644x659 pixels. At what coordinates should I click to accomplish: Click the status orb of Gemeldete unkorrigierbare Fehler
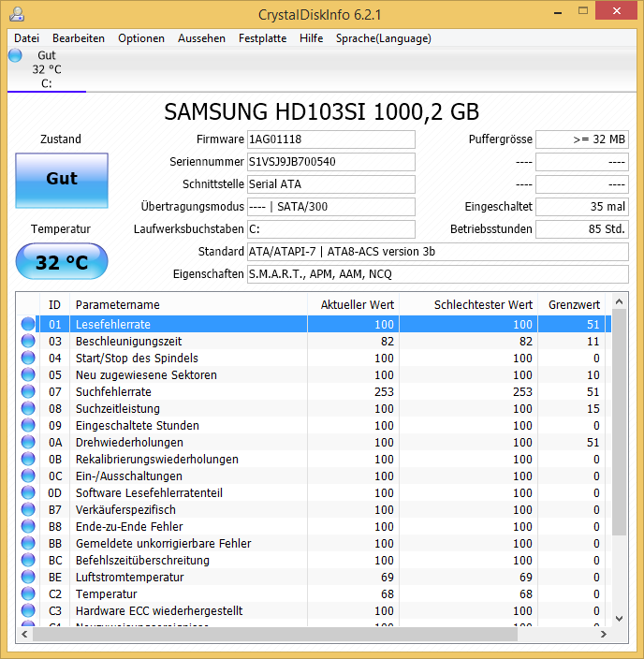pos(28,543)
